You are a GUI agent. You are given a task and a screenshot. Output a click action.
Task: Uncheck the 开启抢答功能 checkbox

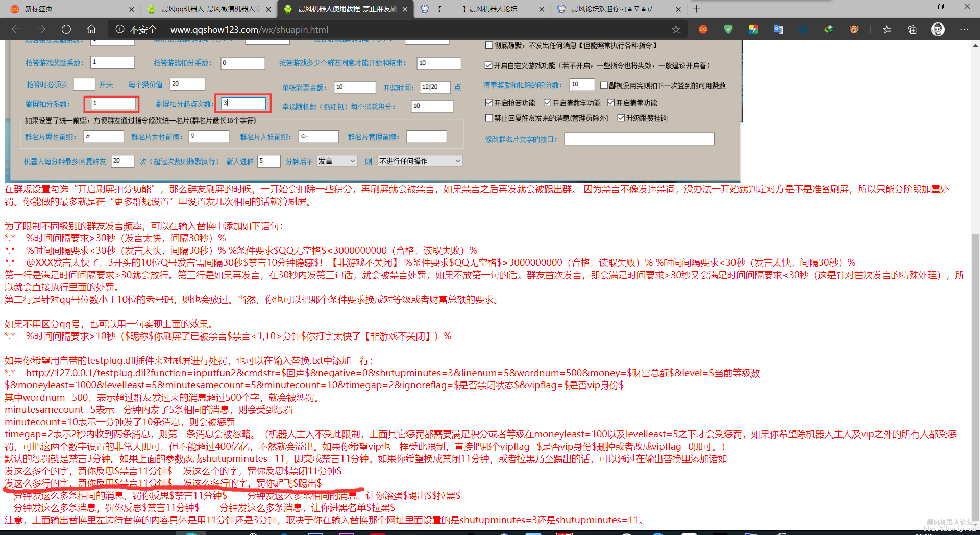(x=489, y=103)
